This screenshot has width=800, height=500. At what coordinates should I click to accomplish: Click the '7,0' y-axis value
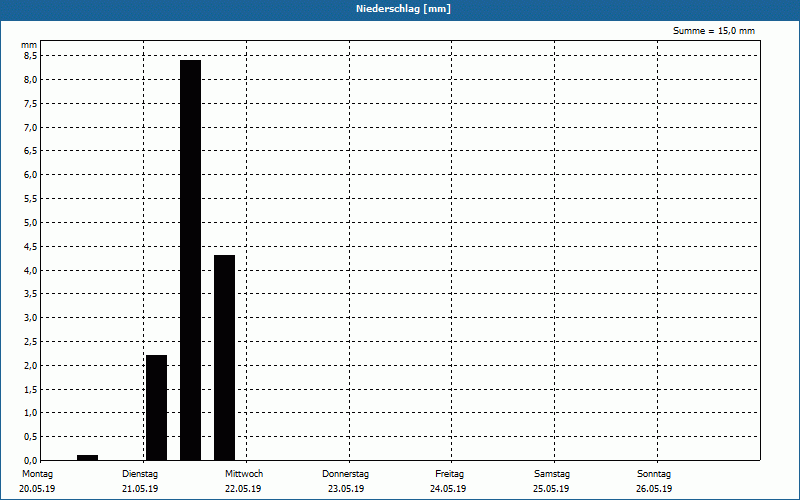tap(31, 127)
